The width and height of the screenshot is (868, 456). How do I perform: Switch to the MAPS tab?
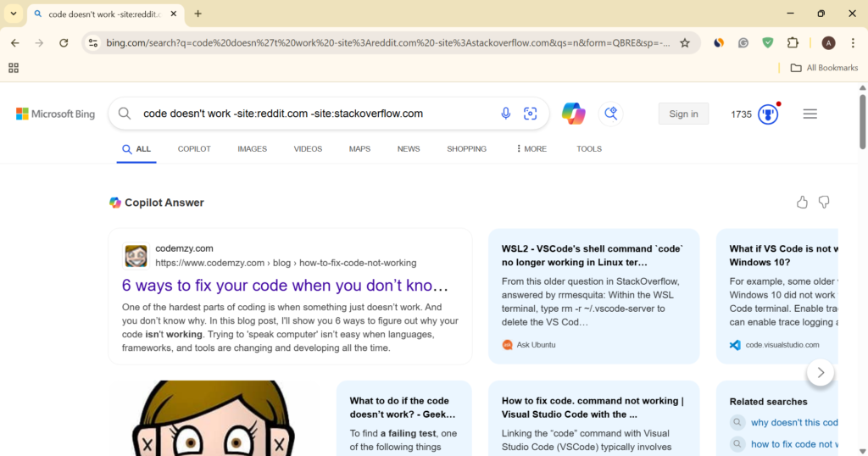click(359, 149)
